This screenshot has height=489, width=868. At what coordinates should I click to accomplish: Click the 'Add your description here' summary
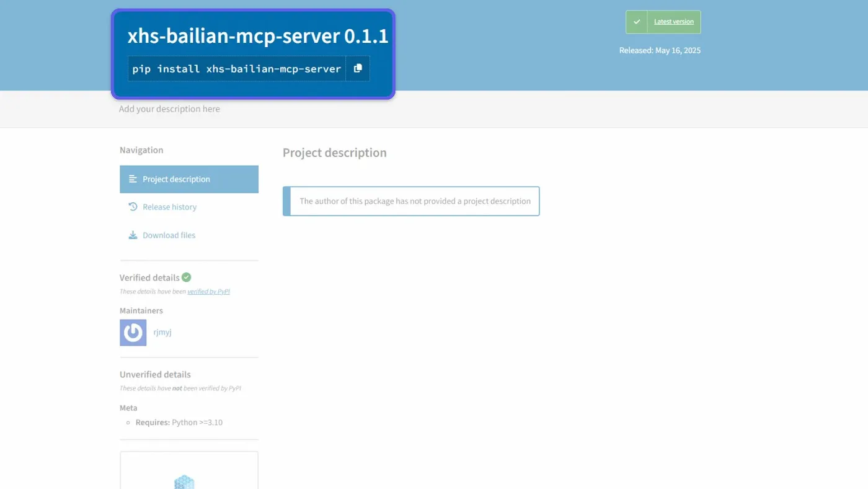[x=169, y=109]
